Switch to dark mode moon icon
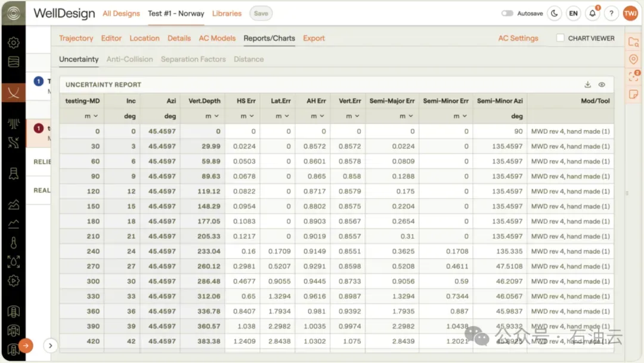 (555, 13)
